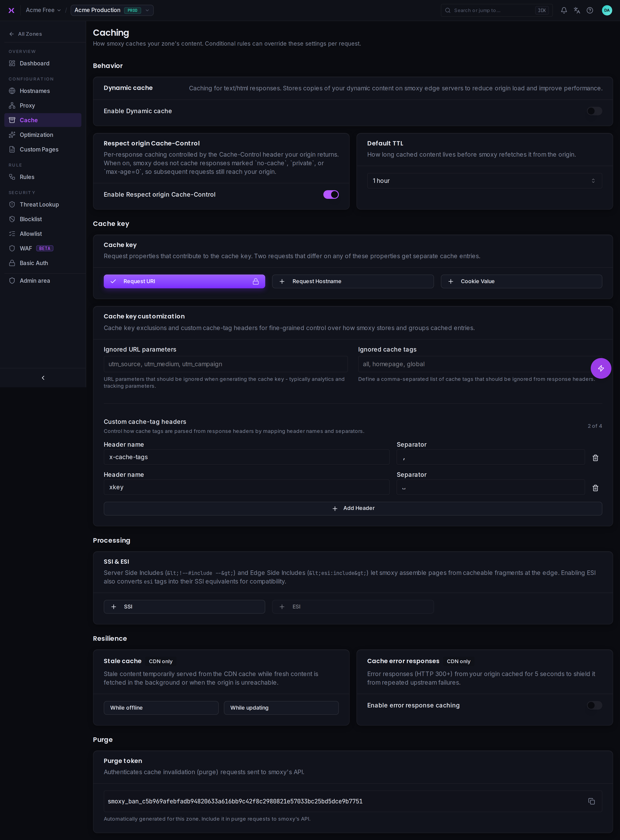Viewport: 620px width, 840px height.
Task: Enable the Dynamic cache toggle
Action: click(x=594, y=111)
